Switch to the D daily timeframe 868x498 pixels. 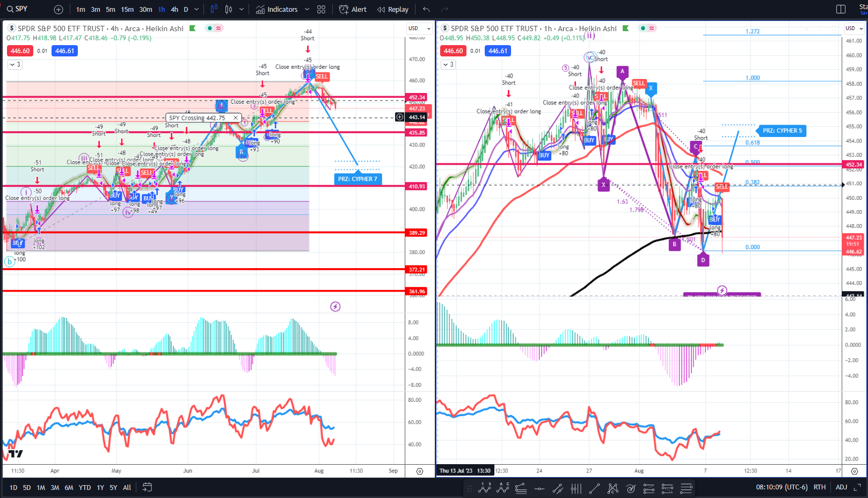pyautogui.click(x=186, y=10)
